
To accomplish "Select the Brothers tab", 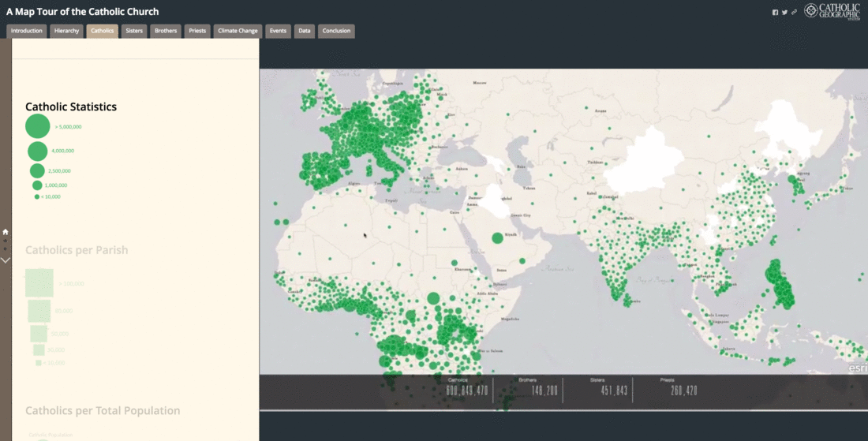I will pyautogui.click(x=166, y=31).
